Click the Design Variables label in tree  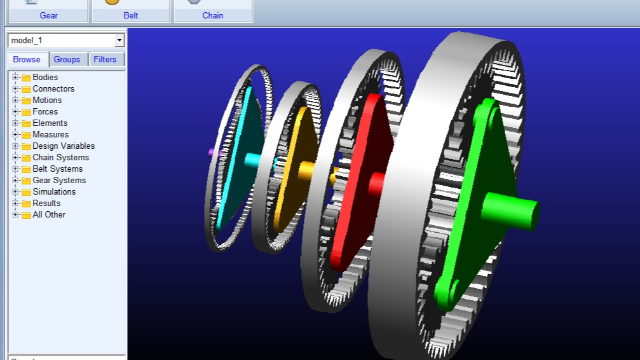[63, 146]
